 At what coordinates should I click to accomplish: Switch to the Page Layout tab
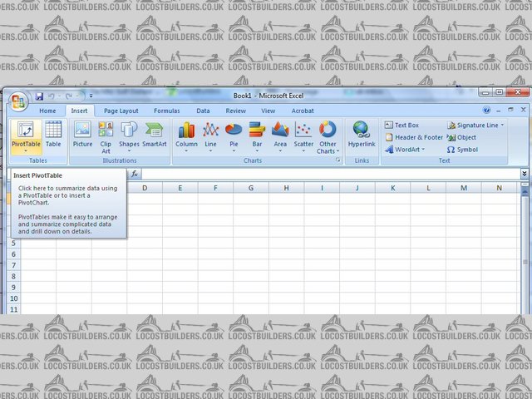[x=121, y=111]
